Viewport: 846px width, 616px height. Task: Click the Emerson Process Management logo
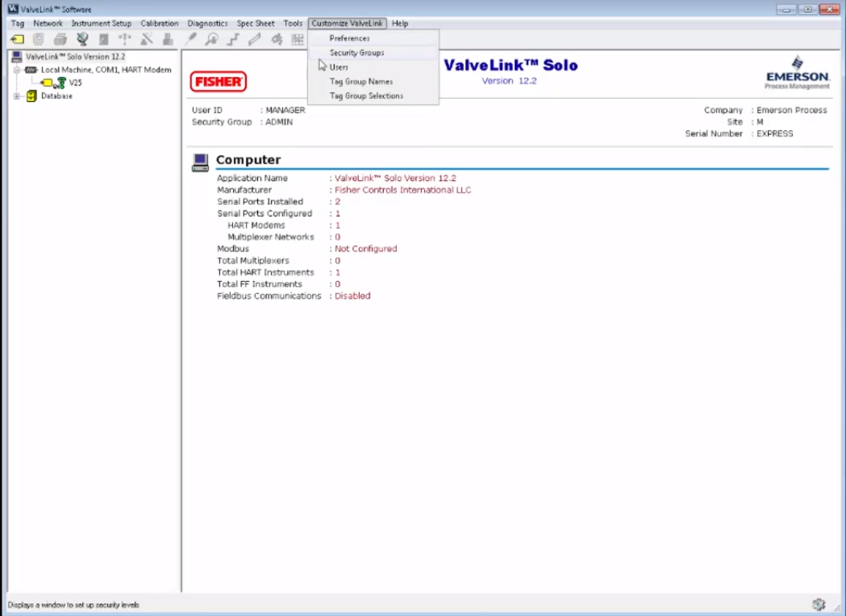[796, 75]
